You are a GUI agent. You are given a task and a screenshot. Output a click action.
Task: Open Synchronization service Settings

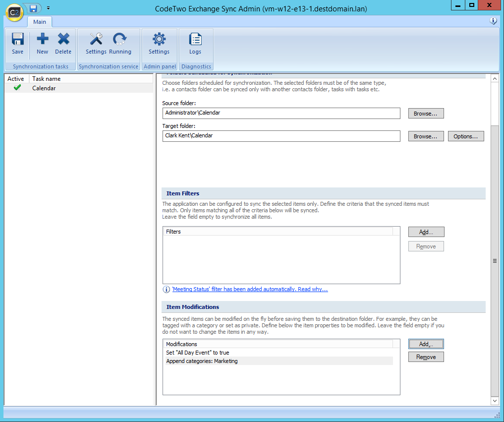[96, 44]
